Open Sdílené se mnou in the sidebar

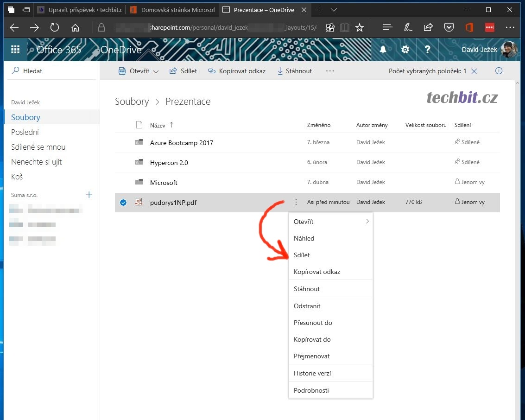coord(38,147)
